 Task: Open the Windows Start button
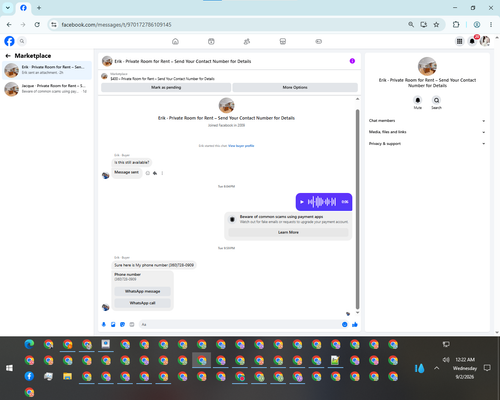click(x=9, y=368)
